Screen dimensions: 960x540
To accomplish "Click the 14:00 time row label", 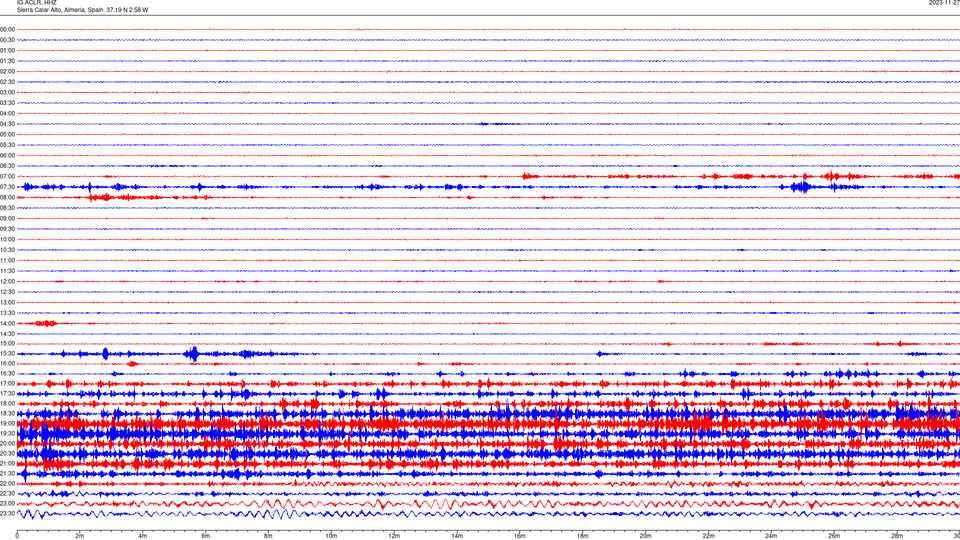I will (7, 323).
